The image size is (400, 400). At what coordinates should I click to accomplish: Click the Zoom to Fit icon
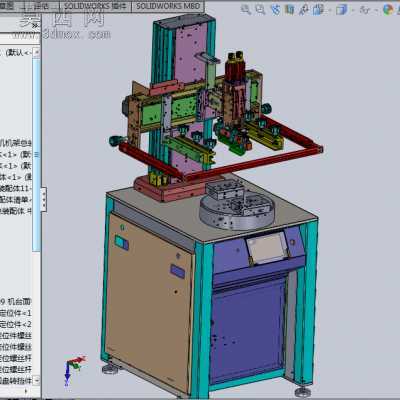point(246,10)
